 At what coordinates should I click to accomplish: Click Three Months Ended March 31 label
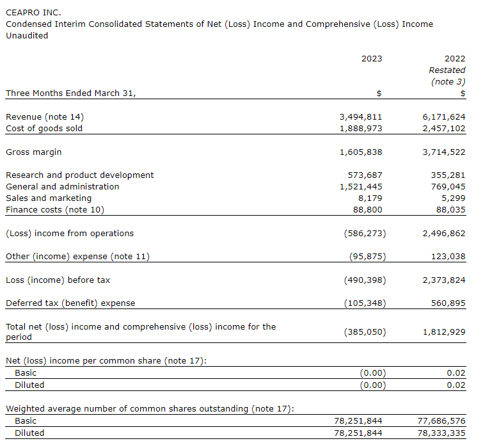[x=71, y=93]
